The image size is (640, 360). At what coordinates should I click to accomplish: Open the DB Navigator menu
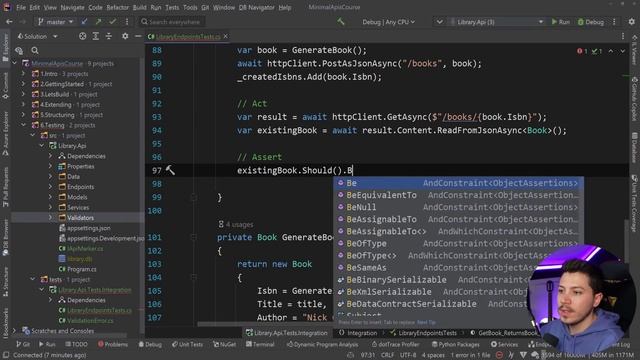(x=256, y=7)
